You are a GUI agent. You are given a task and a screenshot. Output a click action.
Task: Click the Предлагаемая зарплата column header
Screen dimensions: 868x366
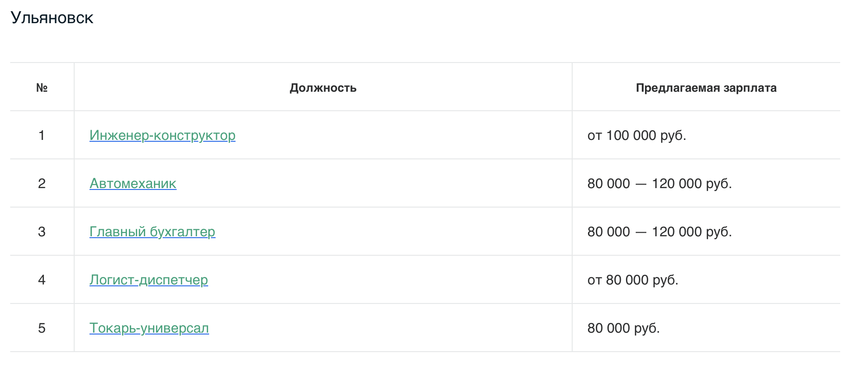706,88
